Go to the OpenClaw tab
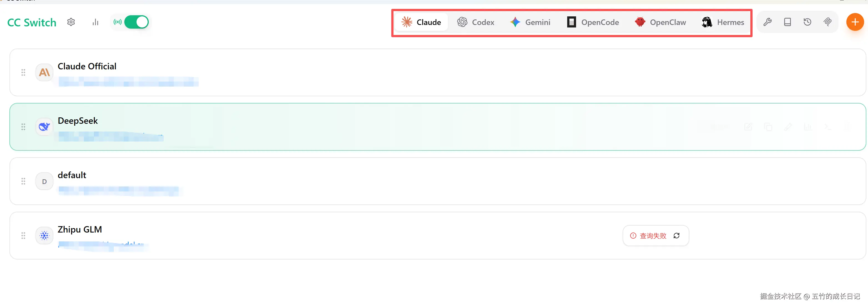The height and width of the screenshot is (308, 868). click(660, 22)
